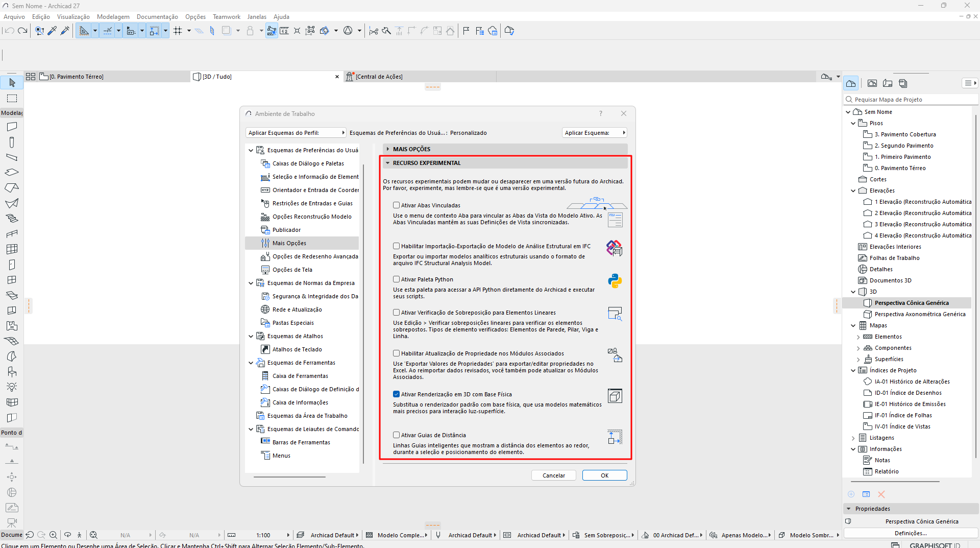Uncheck Ativar Renderização em 3D com Base Física
980x548 pixels.
click(x=396, y=394)
